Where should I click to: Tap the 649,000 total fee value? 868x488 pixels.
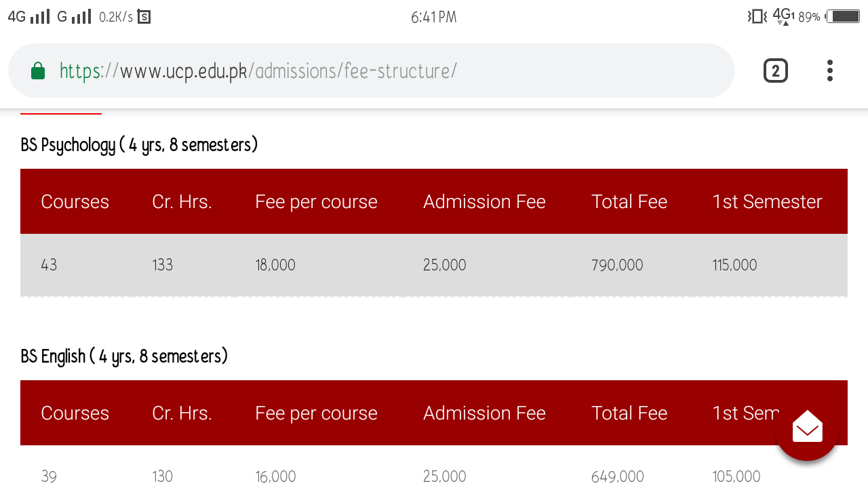pyautogui.click(x=617, y=476)
